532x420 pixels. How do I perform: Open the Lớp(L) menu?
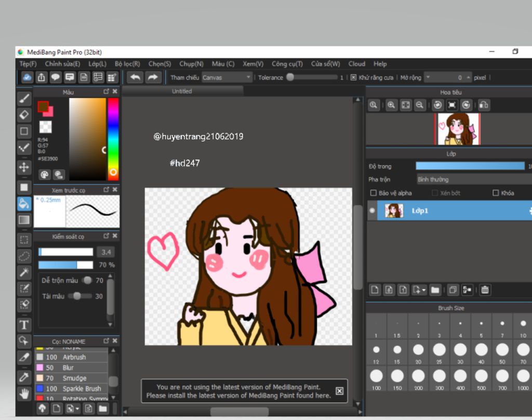coord(97,64)
